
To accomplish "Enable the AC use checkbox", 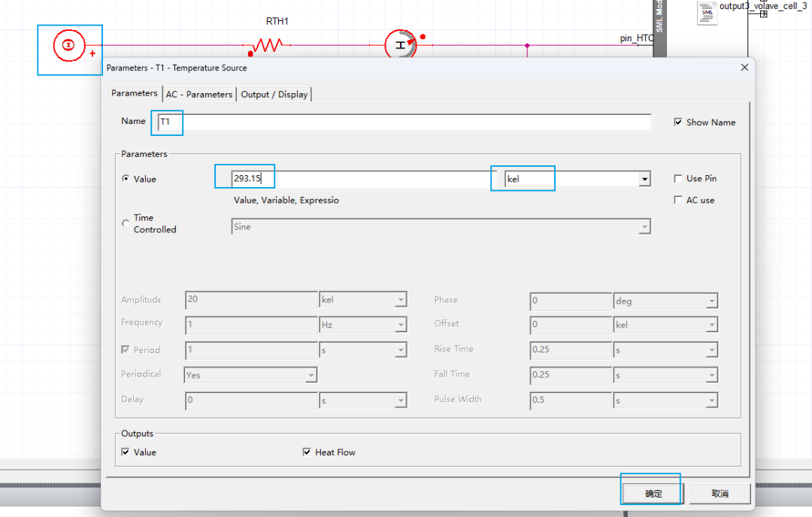I will [x=678, y=201].
